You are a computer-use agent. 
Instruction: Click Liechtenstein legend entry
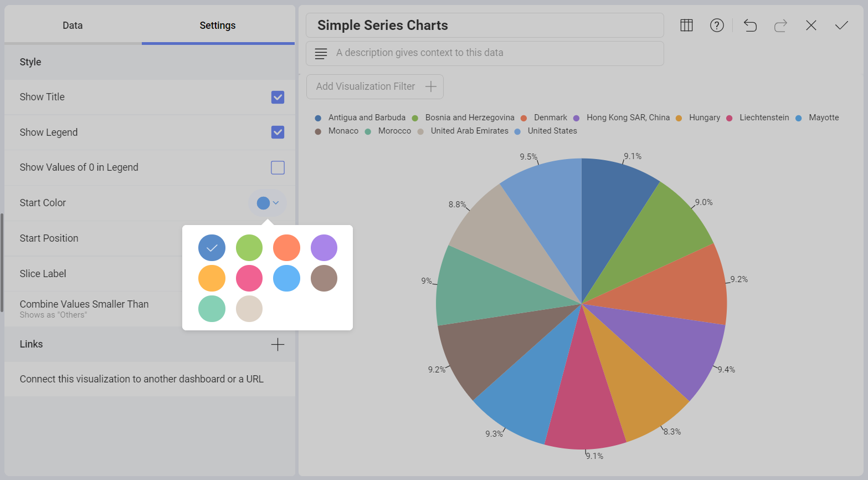click(758, 118)
